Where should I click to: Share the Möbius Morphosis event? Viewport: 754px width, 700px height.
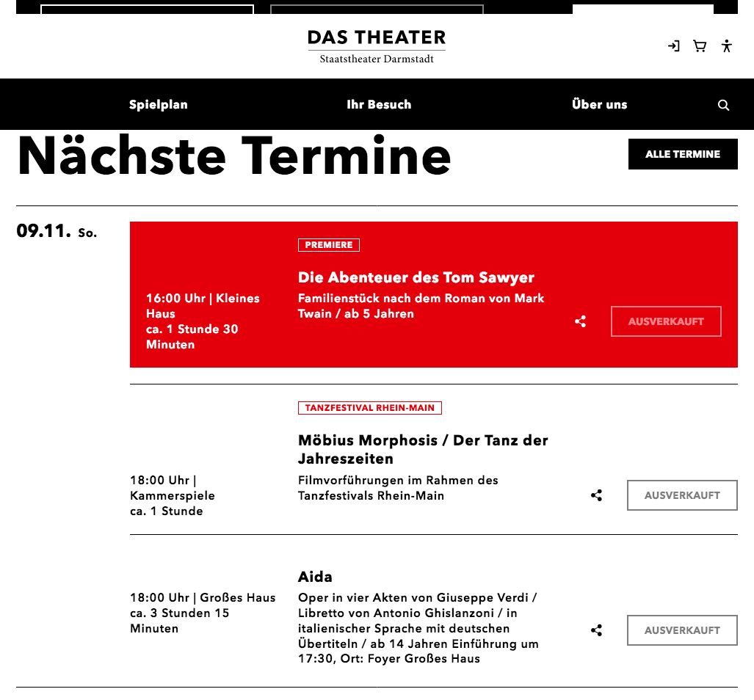tap(596, 495)
